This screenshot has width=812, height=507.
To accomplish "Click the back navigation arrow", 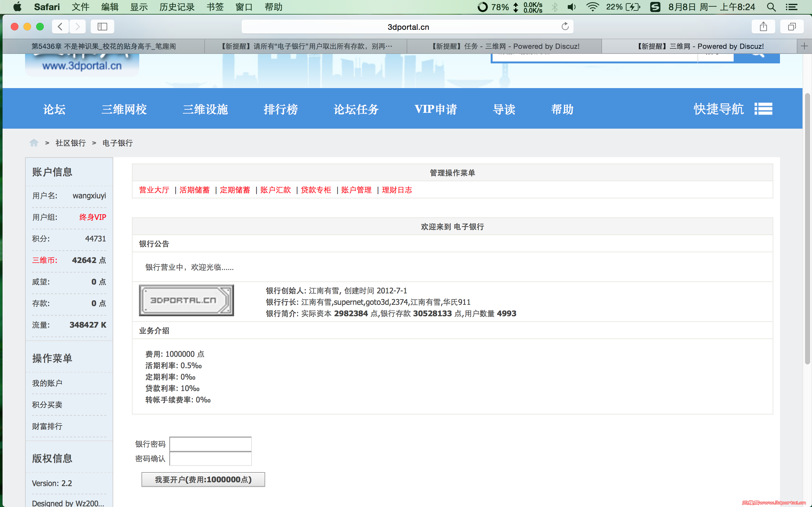I will [60, 27].
